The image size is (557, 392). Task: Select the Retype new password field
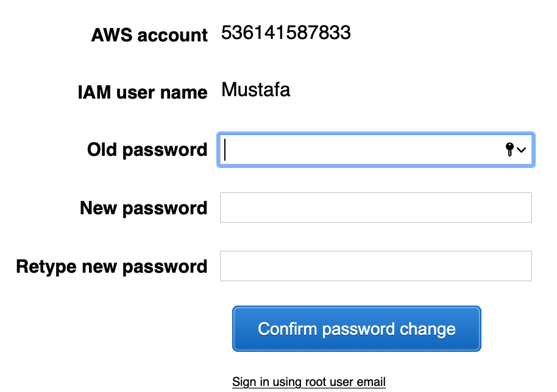[x=375, y=266]
